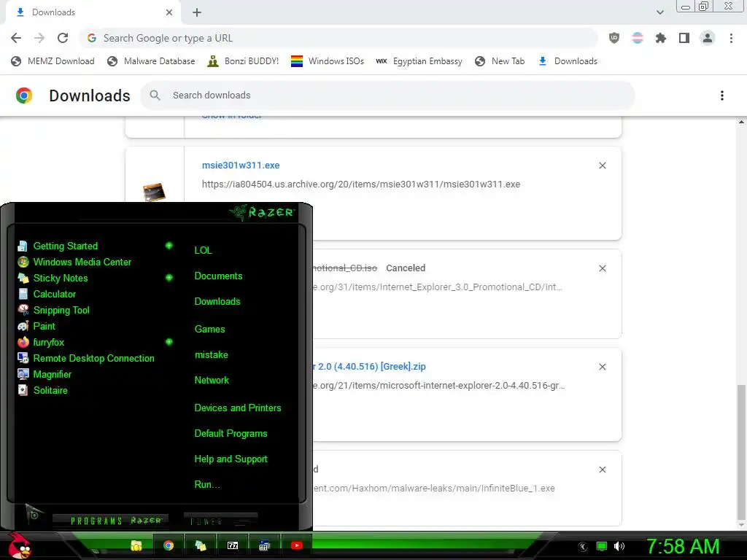The image size is (747, 560).
Task: Open Sticky Notes from start menu
Action: click(61, 278)
